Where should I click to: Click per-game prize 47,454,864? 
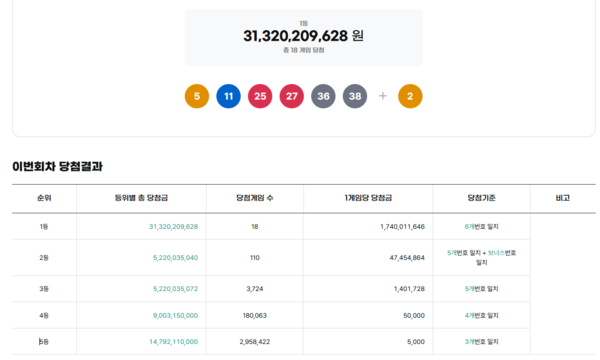(407, 257)
